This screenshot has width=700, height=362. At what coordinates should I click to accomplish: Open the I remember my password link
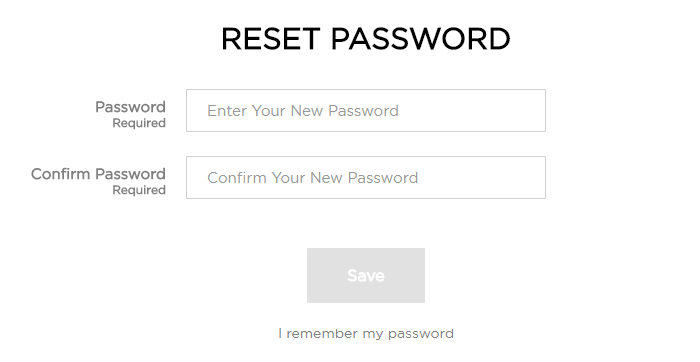click(x=366, y=333)
